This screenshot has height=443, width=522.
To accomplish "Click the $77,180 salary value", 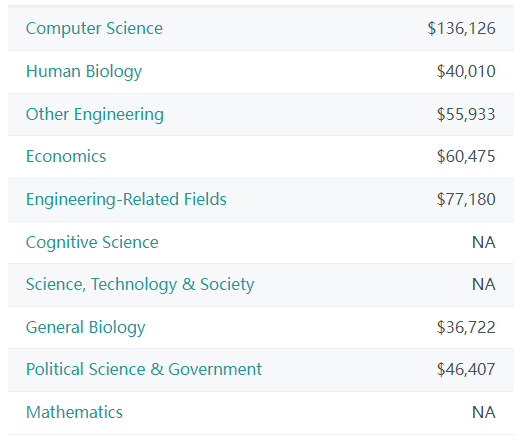I will pyautogui.click(x=466, y=199).
